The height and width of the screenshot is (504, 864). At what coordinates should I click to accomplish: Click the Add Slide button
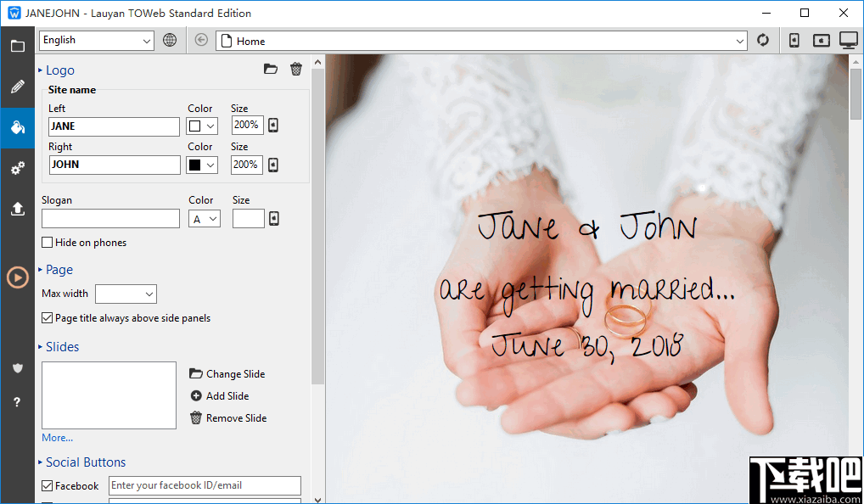coord(219,396)
